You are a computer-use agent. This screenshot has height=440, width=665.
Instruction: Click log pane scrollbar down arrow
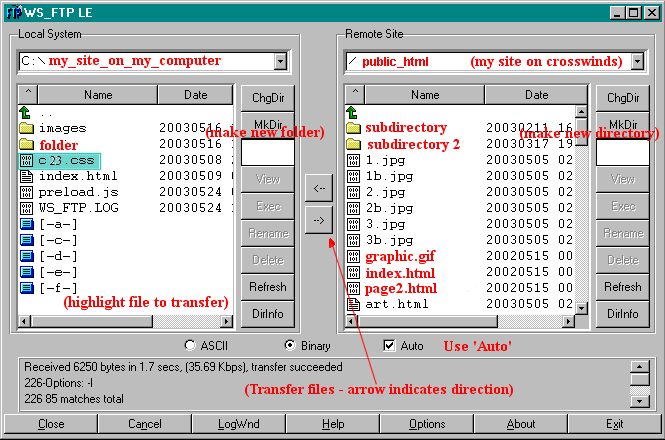click(640, 401)
